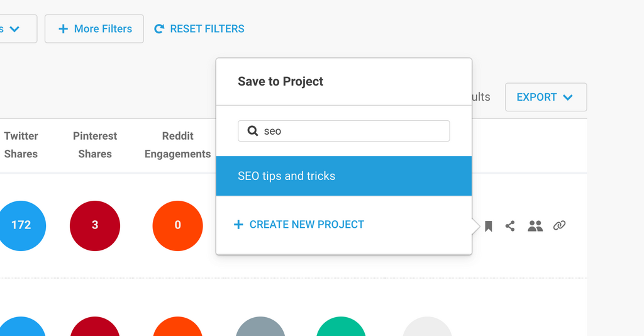The width and height of the screenshot is (644, 336).
Task: Click the plus icon on More Filters
Action: (63, 29)
